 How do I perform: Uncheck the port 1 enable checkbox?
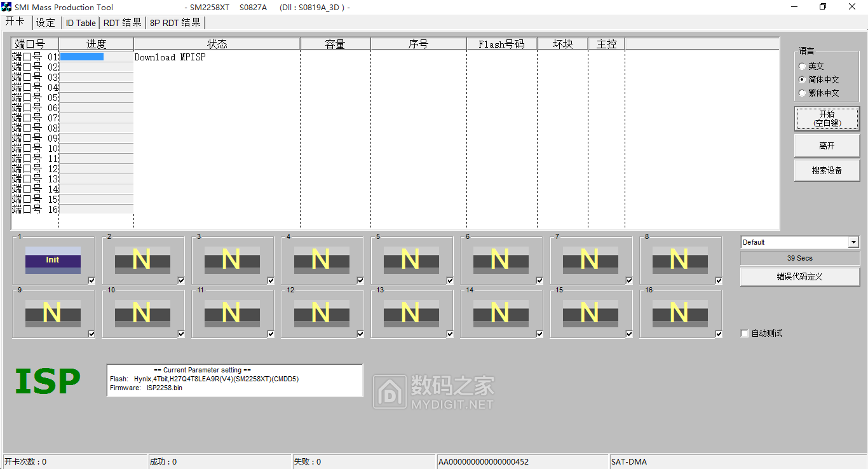pyautogui.click(x=92, y=281)
